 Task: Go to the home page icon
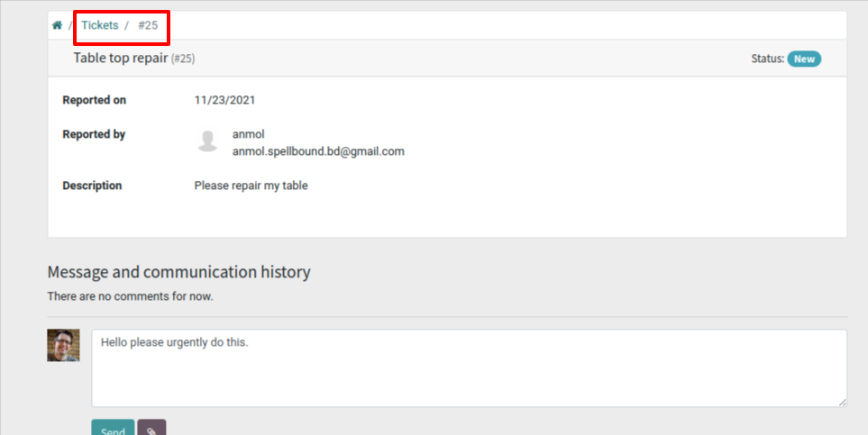[x=58, y=25]
